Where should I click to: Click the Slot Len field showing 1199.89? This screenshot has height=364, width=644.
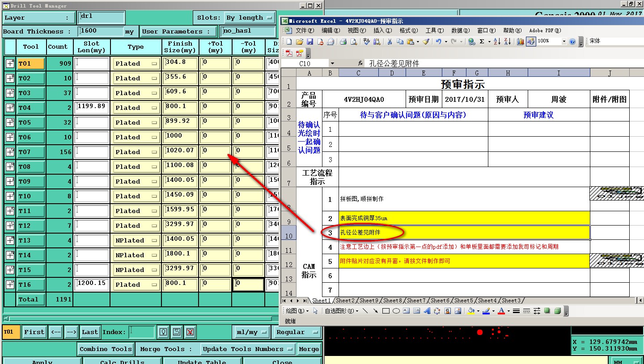pyautogui.click(x=92, y=108)
